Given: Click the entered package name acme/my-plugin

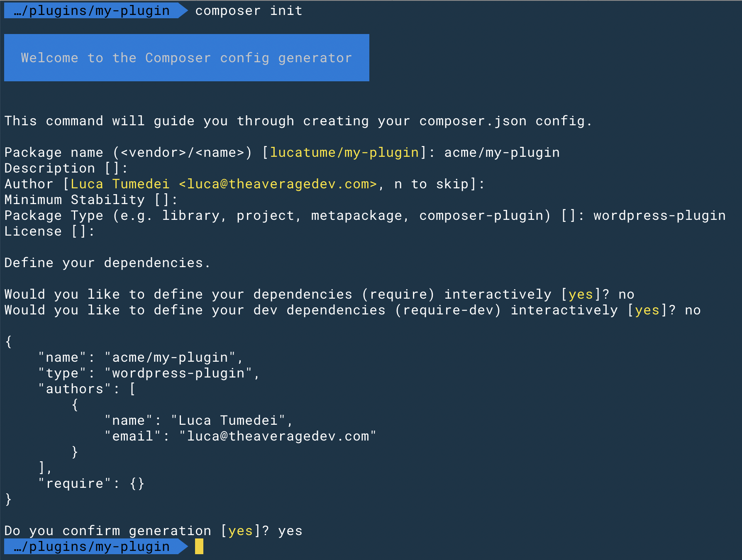Looking at the screenshot, I should pyautogui.click(x=502, y=153).
